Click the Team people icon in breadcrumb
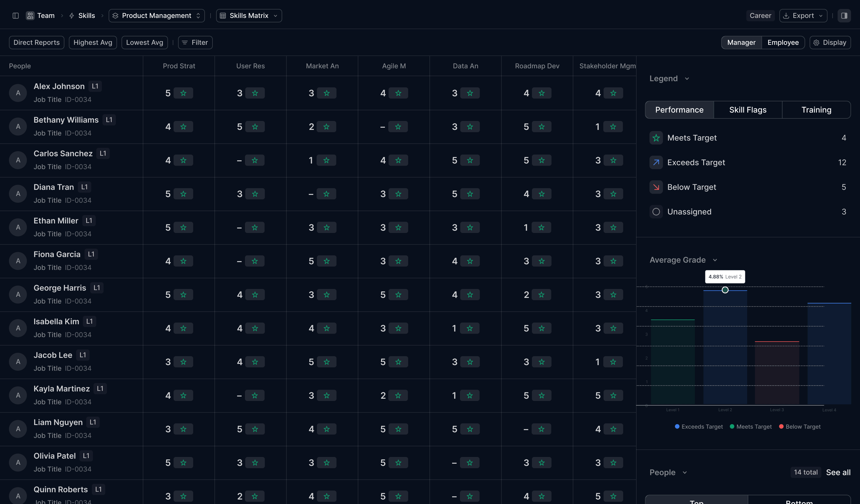860x504 pixels. point(30,15)
